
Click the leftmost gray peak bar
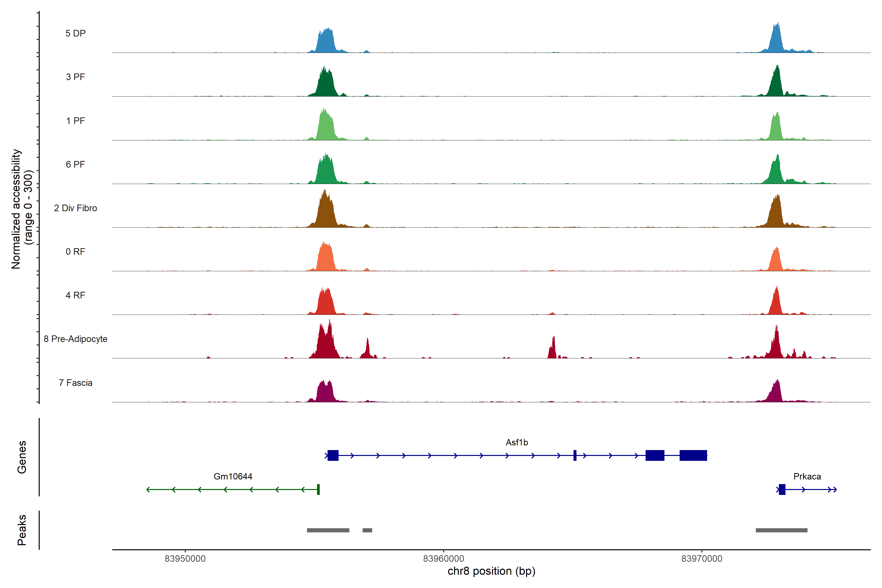(328, 530)
